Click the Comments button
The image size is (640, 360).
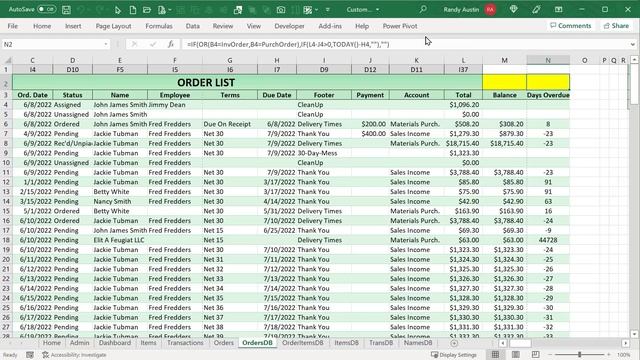tap(571, 25)
